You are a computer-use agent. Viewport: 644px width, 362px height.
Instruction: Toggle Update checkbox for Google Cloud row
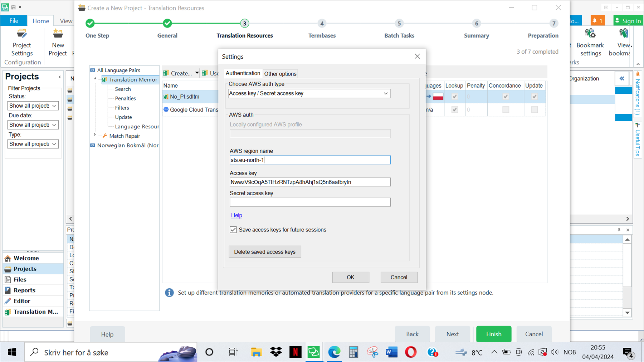pyautogui.click(x=535, y=110)
